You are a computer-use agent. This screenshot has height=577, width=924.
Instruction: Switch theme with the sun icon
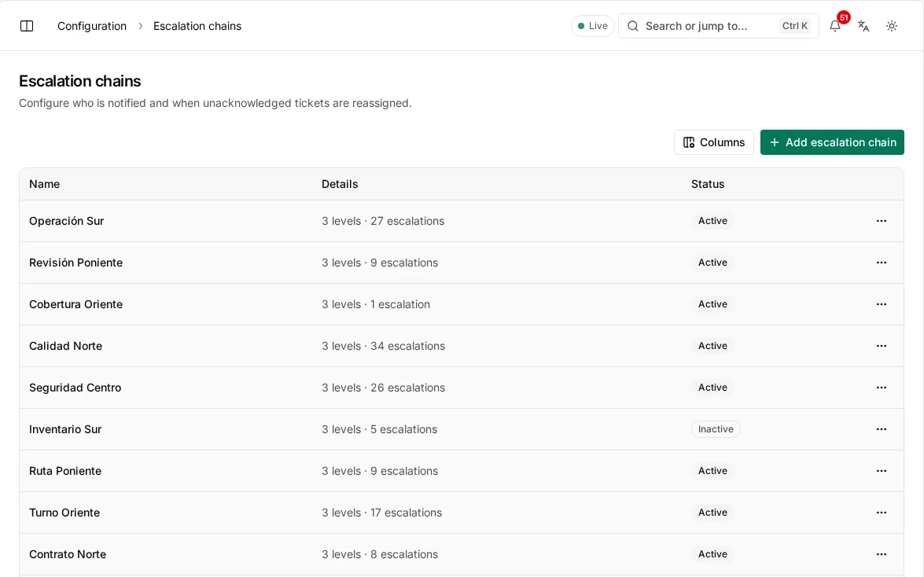(x=892, y=26)
